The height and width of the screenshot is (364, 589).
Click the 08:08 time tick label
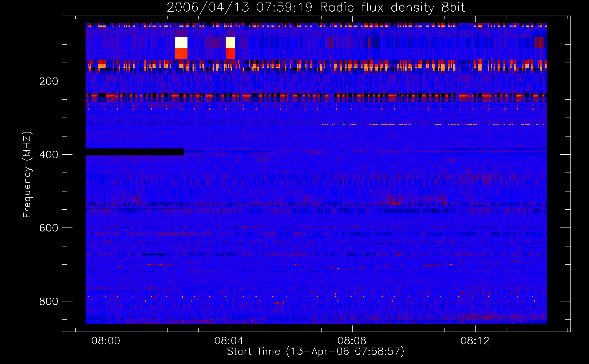(352, 341)
